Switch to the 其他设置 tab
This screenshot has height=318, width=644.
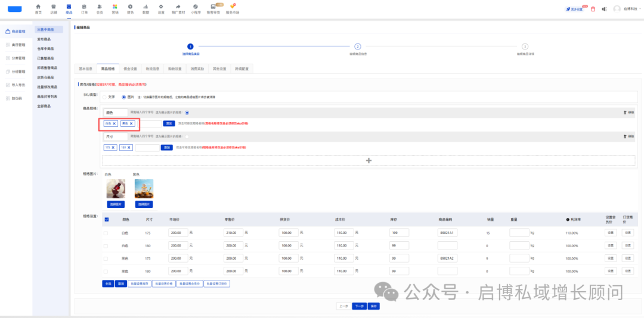click(219, 68)
